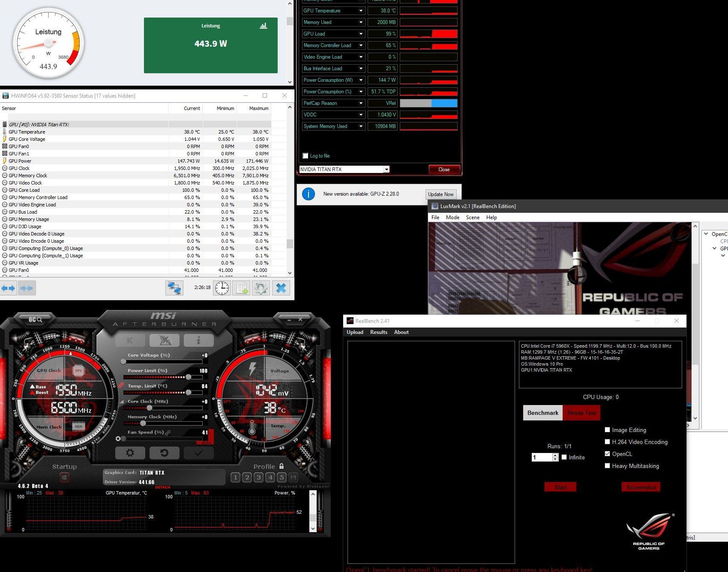Open the Scene menu in LuxMark

[473, 217]
